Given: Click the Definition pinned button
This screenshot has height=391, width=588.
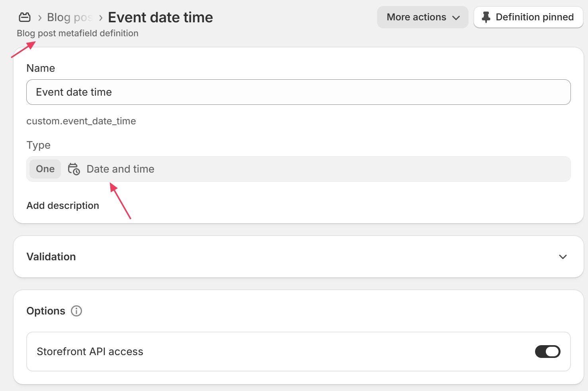Looking at the screenshot, I should (x=528, y=17).
